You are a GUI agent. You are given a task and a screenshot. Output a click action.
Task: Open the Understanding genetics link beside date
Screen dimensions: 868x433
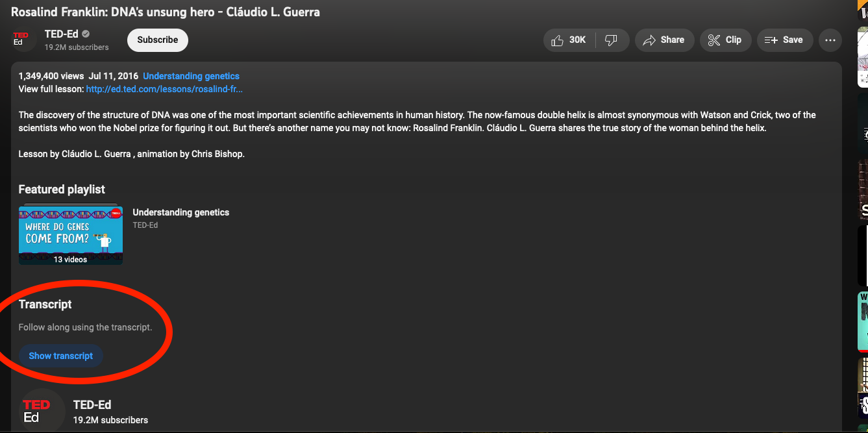191,76
